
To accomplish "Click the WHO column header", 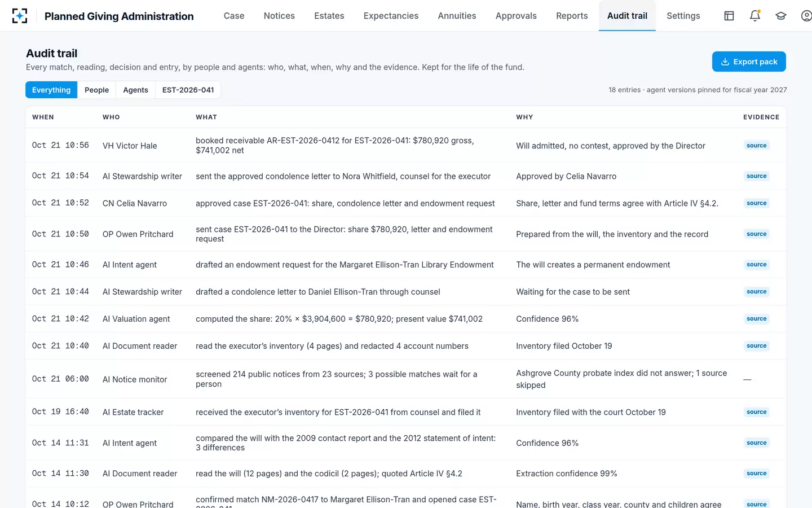I will pyautogui.click(x=111, y=117).
